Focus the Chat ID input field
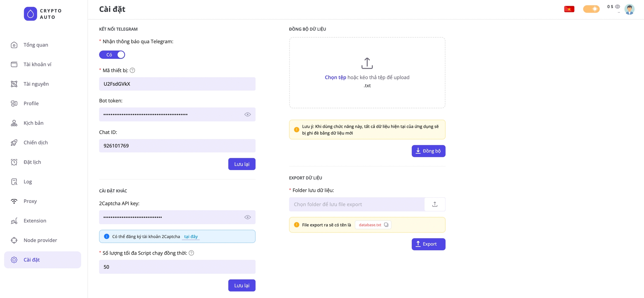This screenshot has height=298, width=644. (x=177, y=146)
